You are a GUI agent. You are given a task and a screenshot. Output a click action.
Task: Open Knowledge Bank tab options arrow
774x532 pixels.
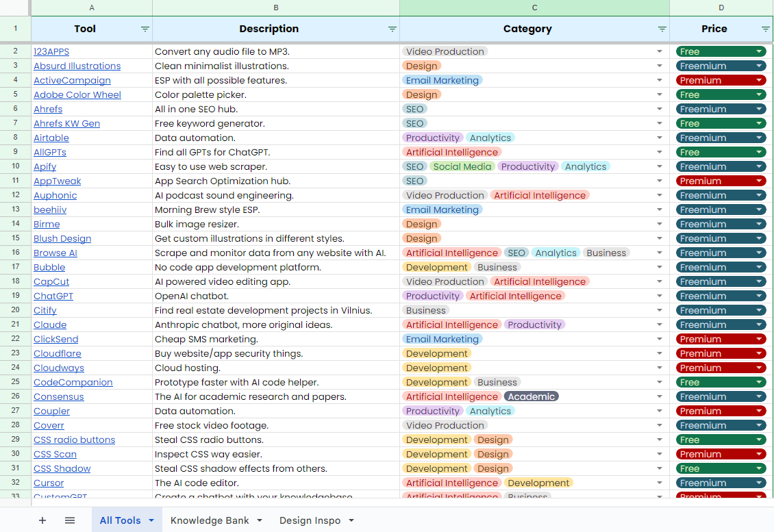260,520
